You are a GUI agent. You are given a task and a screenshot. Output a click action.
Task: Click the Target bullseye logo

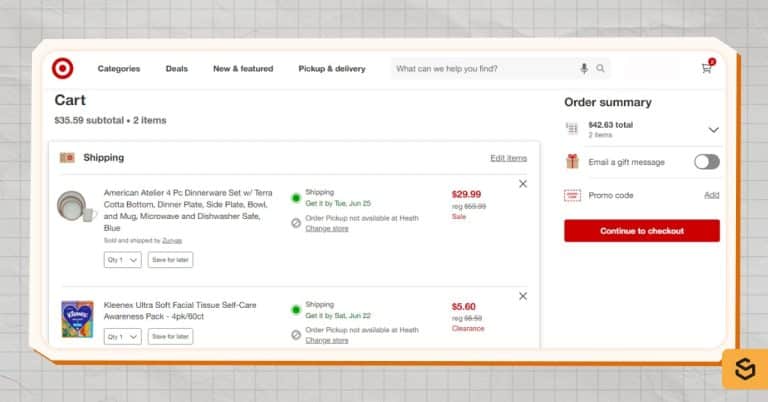tap(63, 68)
